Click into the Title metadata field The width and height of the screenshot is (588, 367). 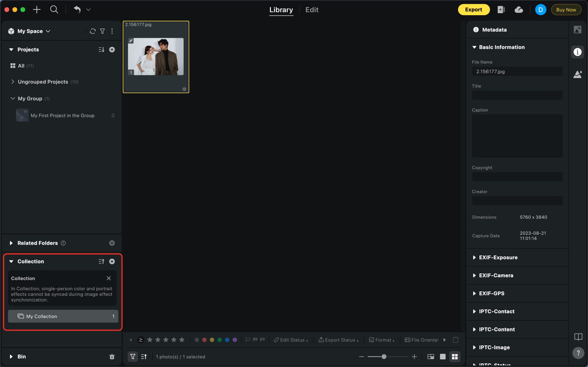coord(517,95)
